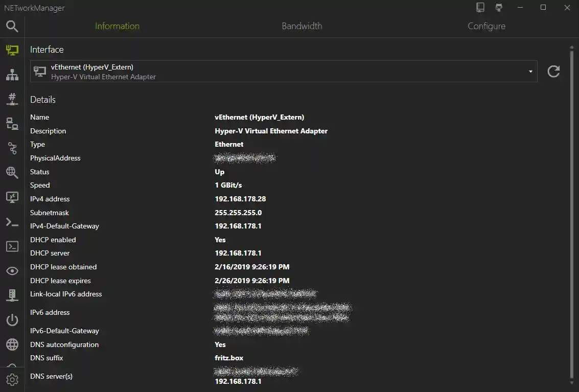Screen dimensions: 579x392
Task: Refresh the interface details
Action: pos(553,71)
